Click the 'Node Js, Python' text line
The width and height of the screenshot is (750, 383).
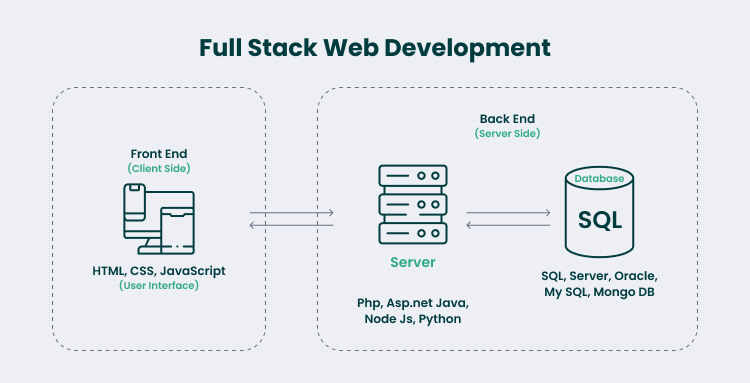[413, 319]
